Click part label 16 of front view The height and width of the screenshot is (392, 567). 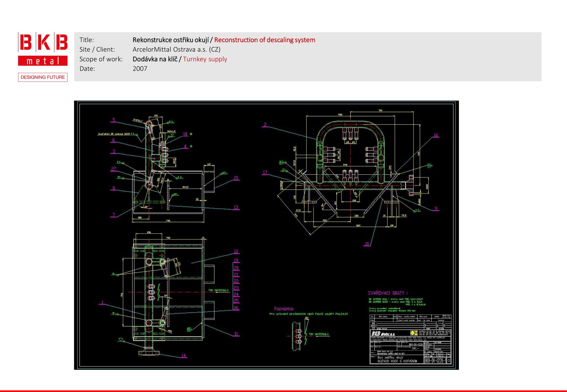point(436,135)
